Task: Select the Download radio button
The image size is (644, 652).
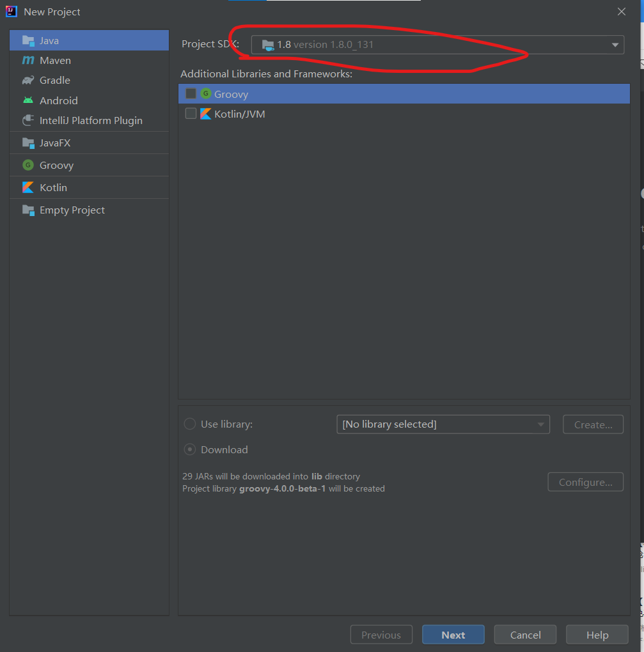Action: [190, 449]
